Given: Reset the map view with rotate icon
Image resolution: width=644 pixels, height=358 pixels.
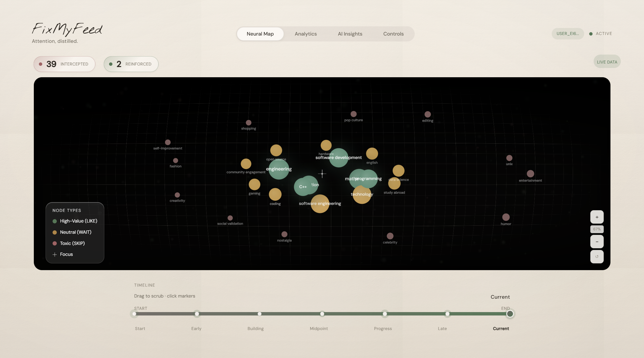Looking at the screenshot, I should tap(597, 256).
